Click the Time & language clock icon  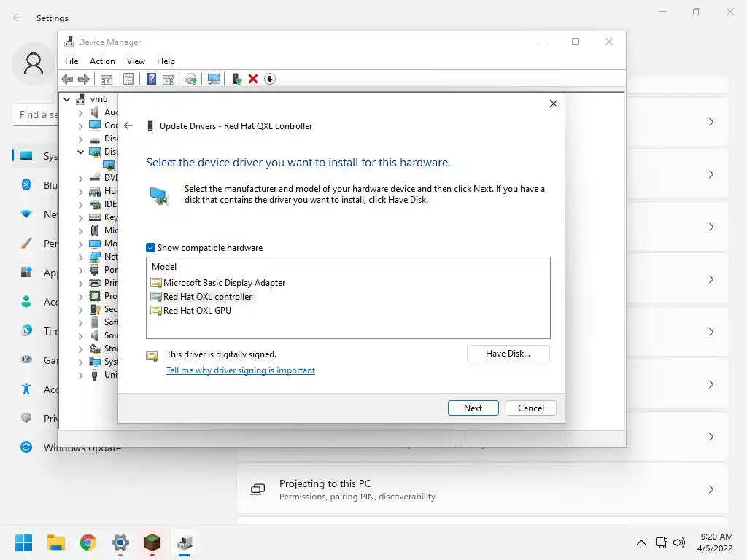(26, 330)
